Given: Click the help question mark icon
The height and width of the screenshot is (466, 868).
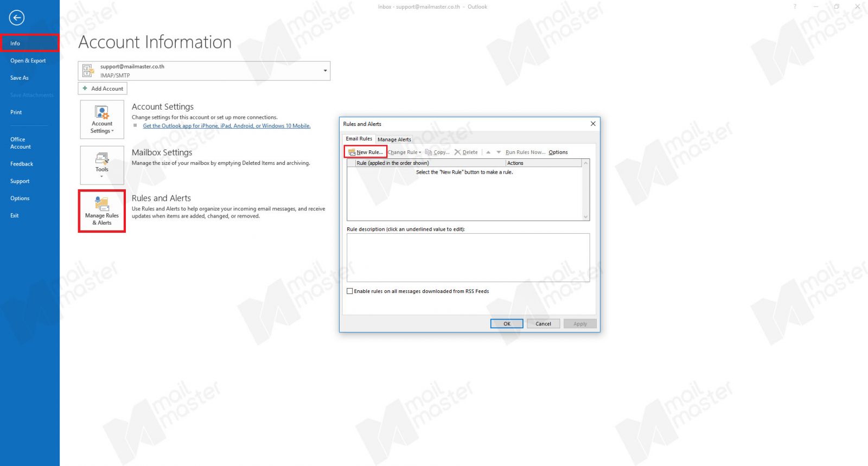Looking at the screenshot, I should (795, 7).
